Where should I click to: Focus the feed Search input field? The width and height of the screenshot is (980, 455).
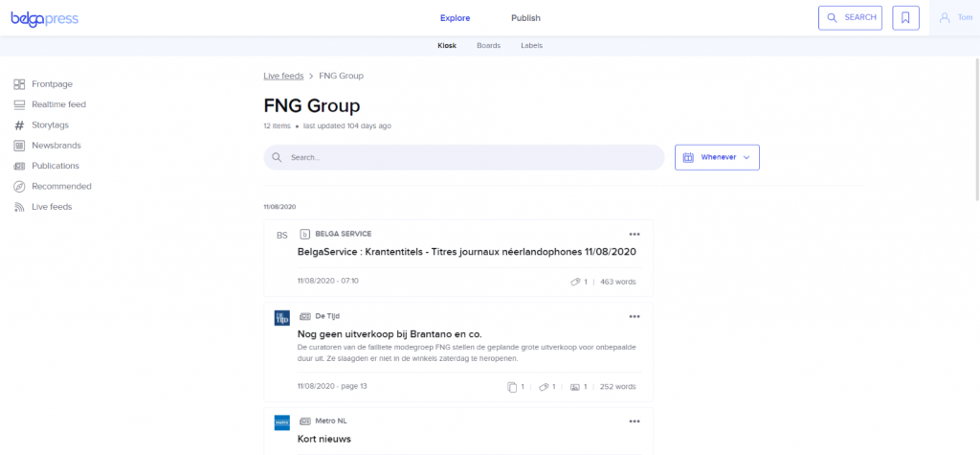coord(464,158)
